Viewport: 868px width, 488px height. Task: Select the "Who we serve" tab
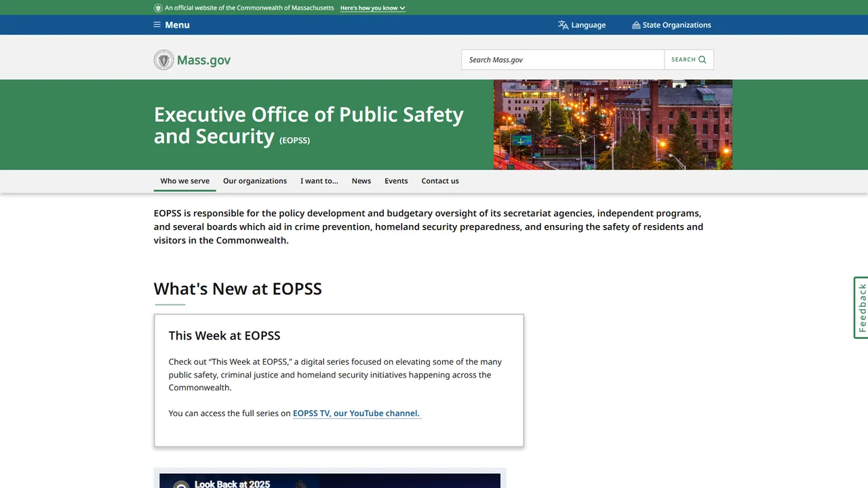pyautogui.click(x=185, y=181)
